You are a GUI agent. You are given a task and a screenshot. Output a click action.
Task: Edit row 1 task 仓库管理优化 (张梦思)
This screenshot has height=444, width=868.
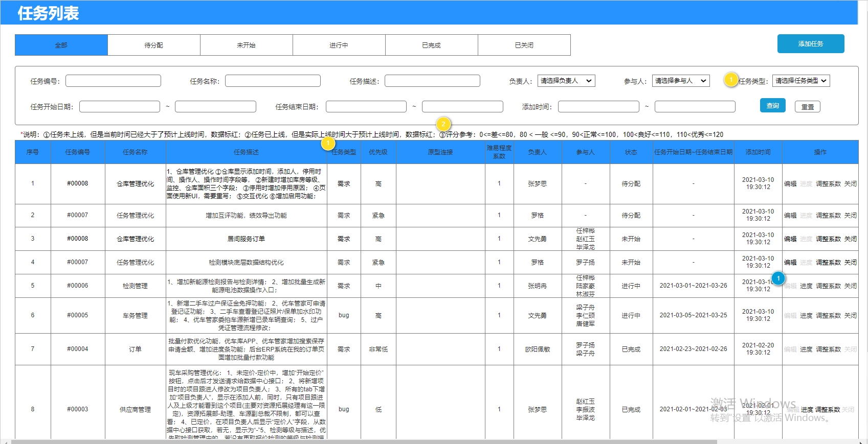point(790,184)
